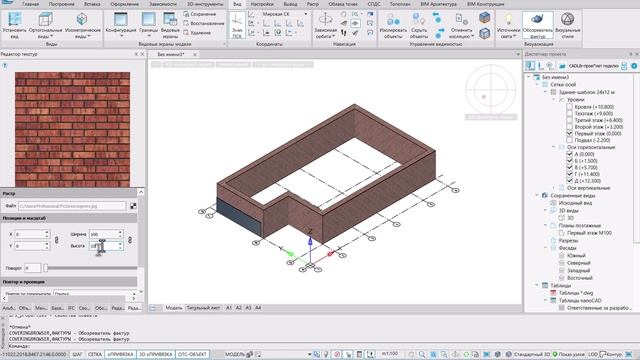Image resolution: width=640 pixels, height=360 pixels.
Task: Click the Видовые экраны icon
Action: [x=170, y=20]
